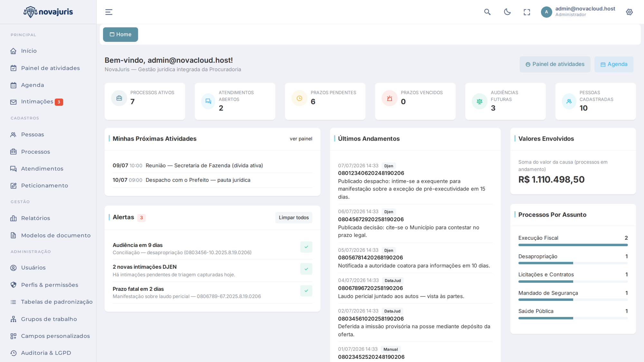Screen dimensions: 644x362
Task: Open settings gear icon in header
Action: tap(629, 12)
